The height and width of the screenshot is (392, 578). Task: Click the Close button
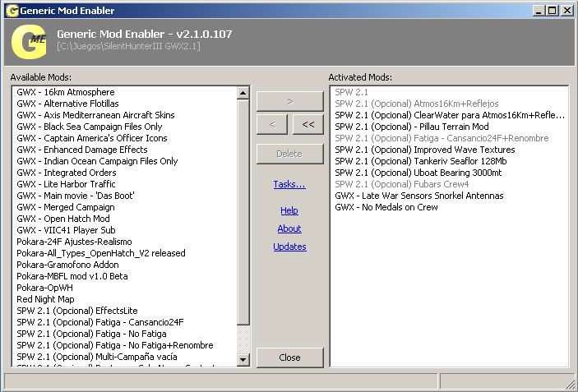289,357
